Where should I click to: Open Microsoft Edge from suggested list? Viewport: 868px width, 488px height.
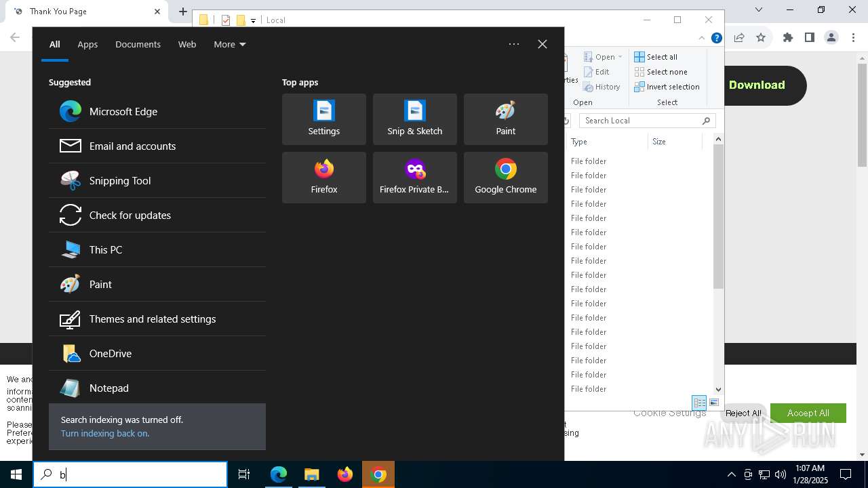(x=157, y=111)
